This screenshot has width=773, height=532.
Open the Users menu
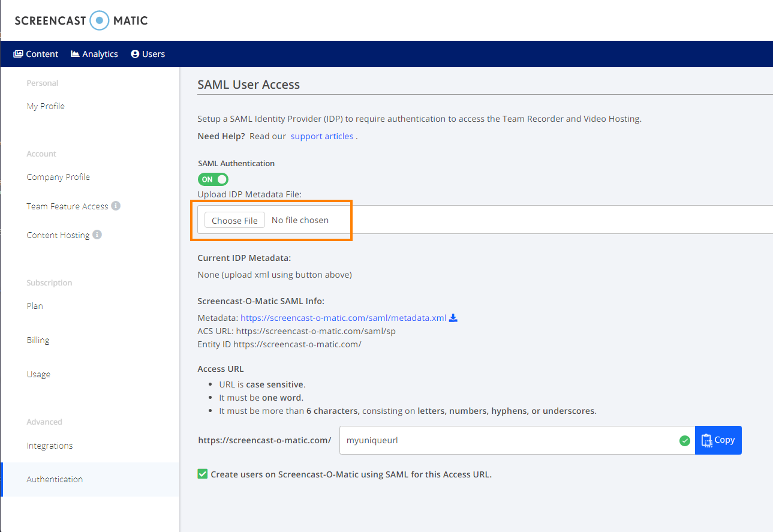(148, 54)
